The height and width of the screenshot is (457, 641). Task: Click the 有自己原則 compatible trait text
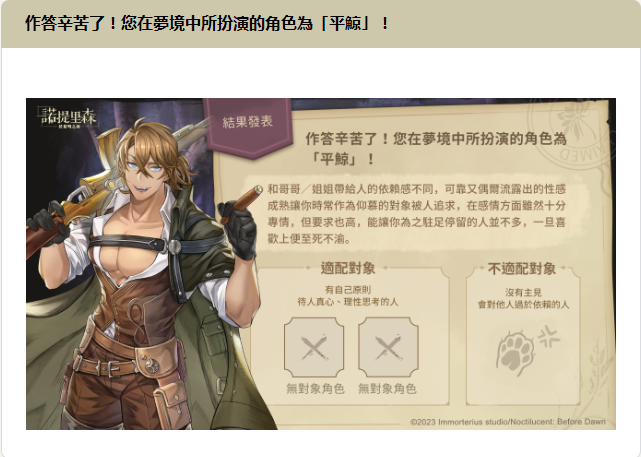348,290
